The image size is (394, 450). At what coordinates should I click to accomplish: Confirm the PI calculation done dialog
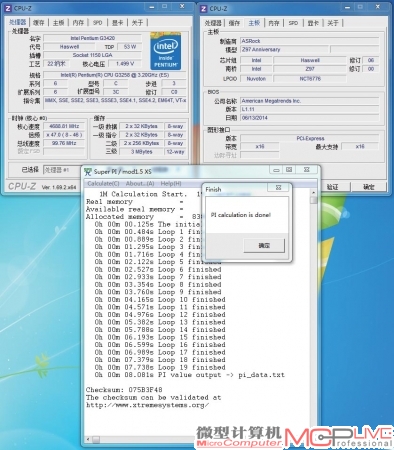(x=264, y=246)
